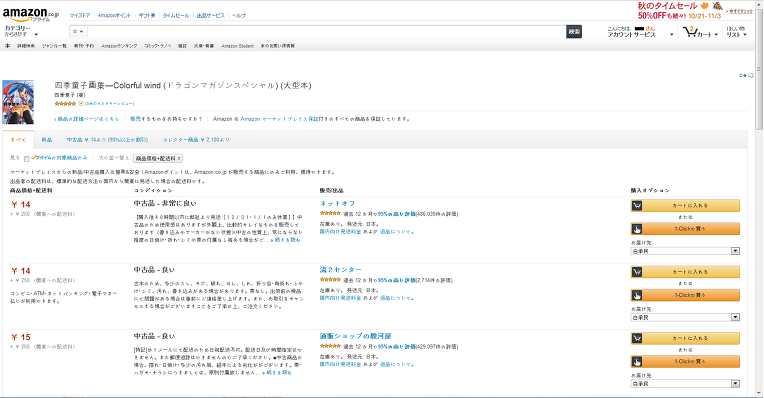This screenshot has width=764, height=398.
Task: Click ネットオフ 95% positive rating link
Action: (397, 214)
